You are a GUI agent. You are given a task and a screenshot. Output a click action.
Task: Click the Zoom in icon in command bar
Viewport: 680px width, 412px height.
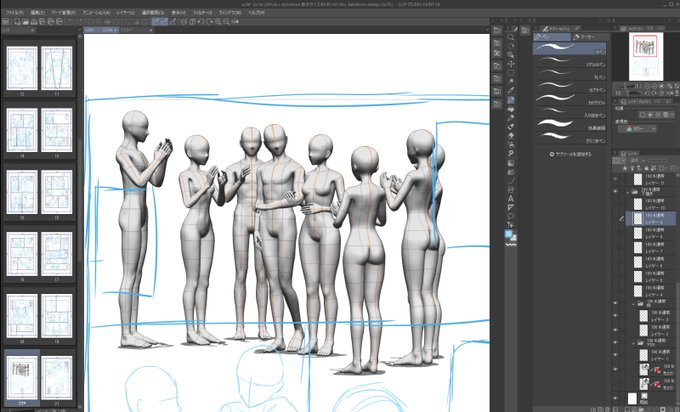[218, 21]
